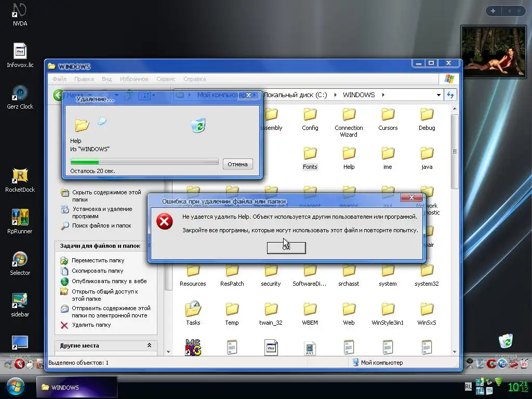Expand the breadcrumb arrow after WINDOWS

tap(383, 95)
